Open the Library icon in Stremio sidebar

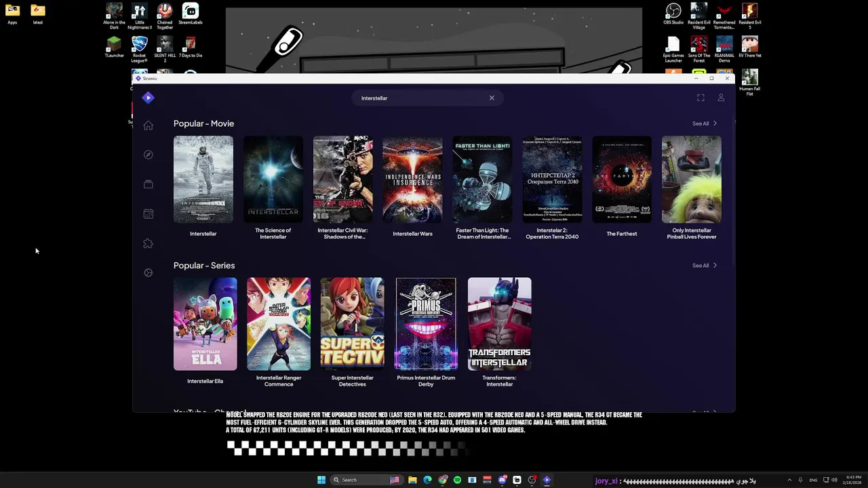[x=148, y=184]
